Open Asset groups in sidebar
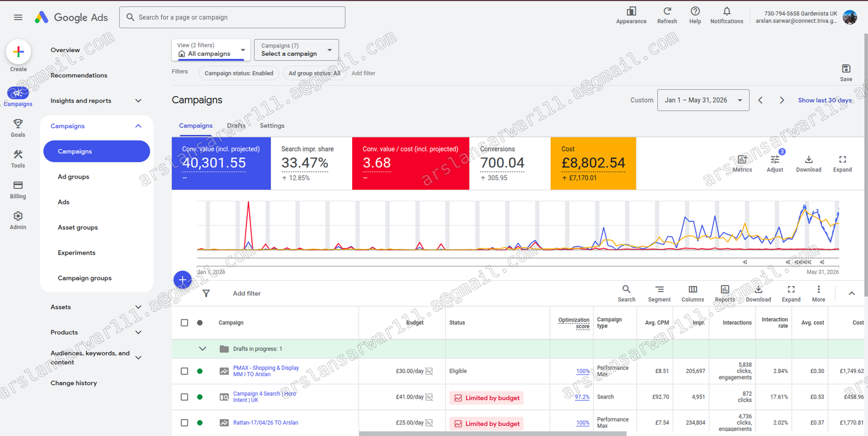 click(78, 228)
